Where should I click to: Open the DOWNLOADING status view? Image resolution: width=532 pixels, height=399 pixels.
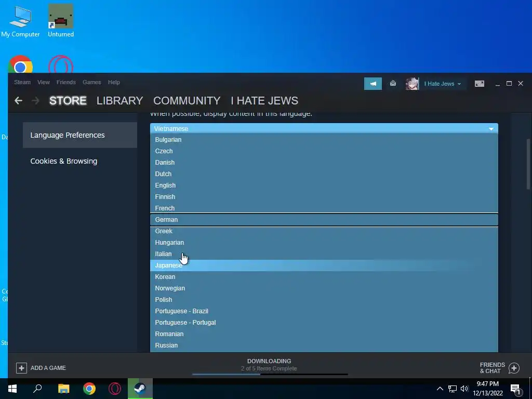(269, 361)
